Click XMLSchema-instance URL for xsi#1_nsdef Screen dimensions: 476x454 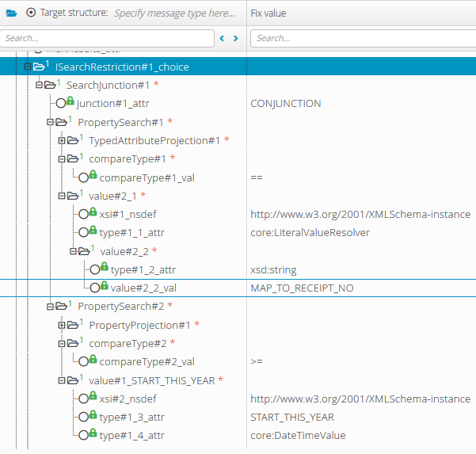(x=360, y=215)
